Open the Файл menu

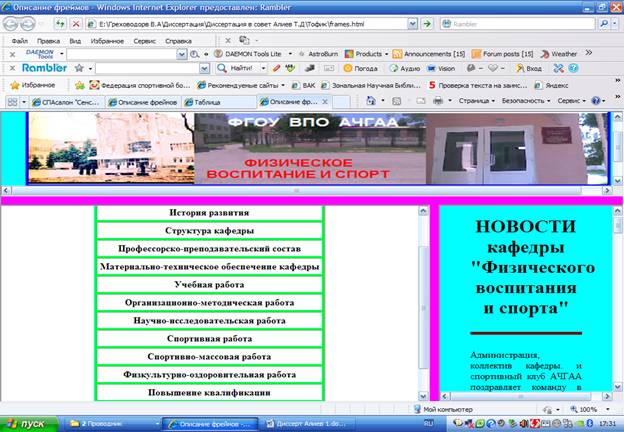coord(20,41)
